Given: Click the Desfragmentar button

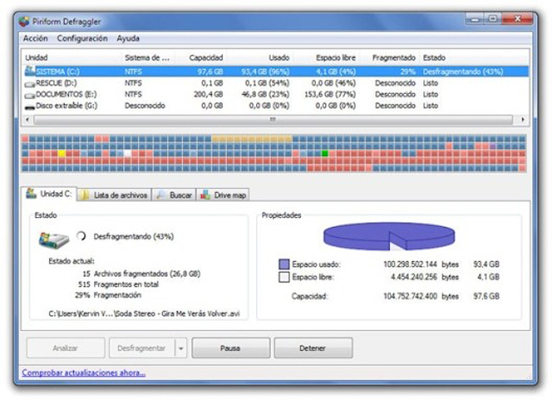Looking at the screenshot, I should [142, 348].
